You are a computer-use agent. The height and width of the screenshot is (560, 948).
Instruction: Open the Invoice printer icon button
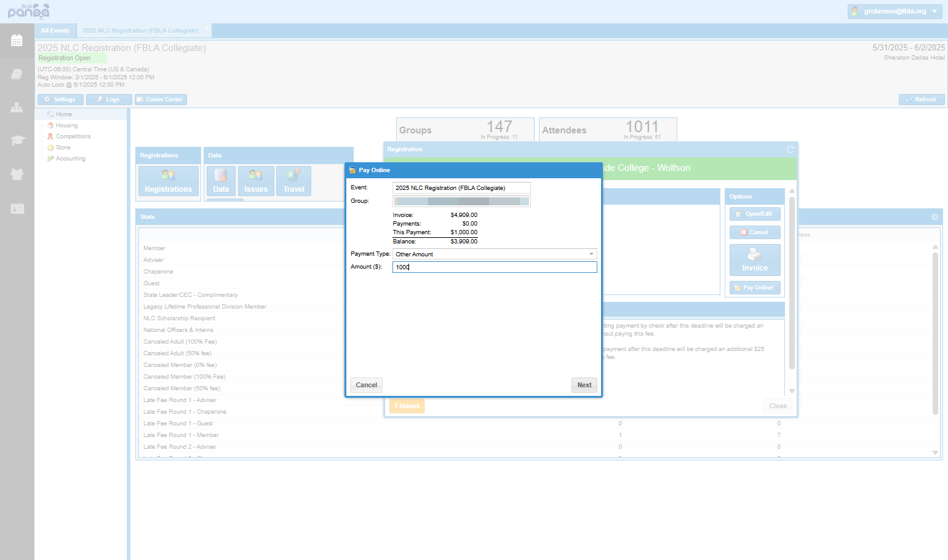[x=755, y=260]
